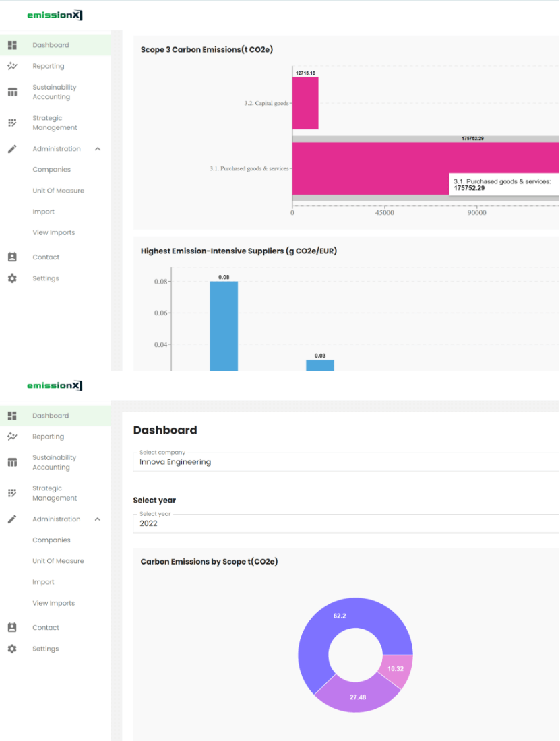Open Unit Of Measure in the Select company view
The width and height of the screenshot is (560, 741).
click(58, 561)
